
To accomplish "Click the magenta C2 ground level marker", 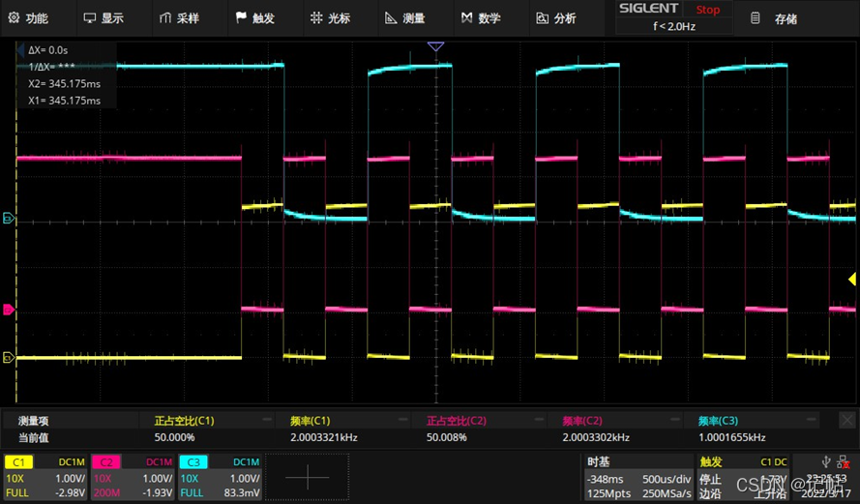I will pyautogui.click(x=9, y=310).
